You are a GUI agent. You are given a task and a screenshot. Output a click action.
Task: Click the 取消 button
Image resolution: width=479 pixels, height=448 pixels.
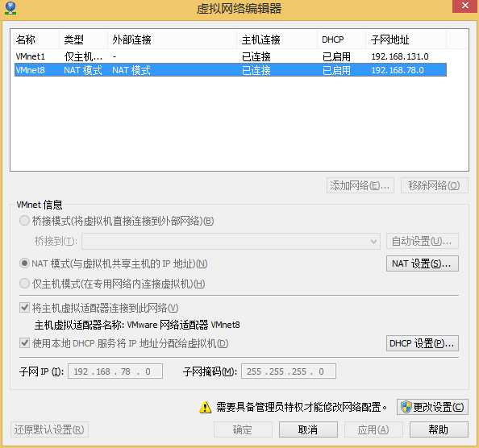click(x=308, y=429)
